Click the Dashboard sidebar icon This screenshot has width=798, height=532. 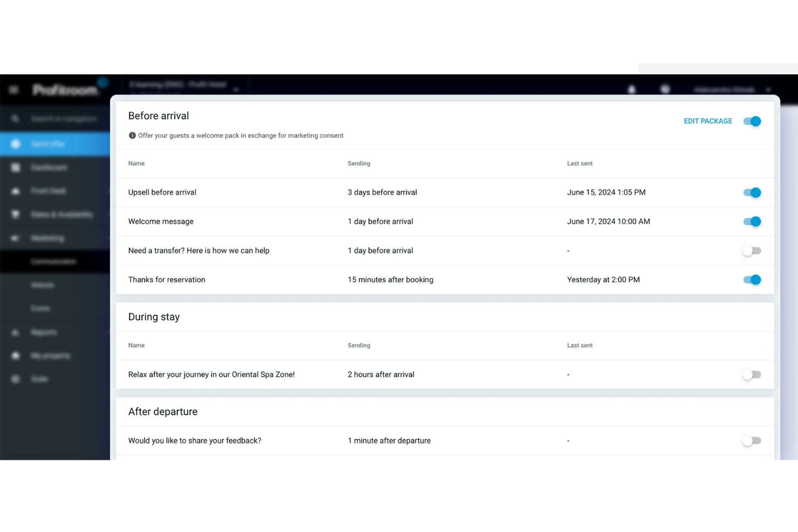15,168
